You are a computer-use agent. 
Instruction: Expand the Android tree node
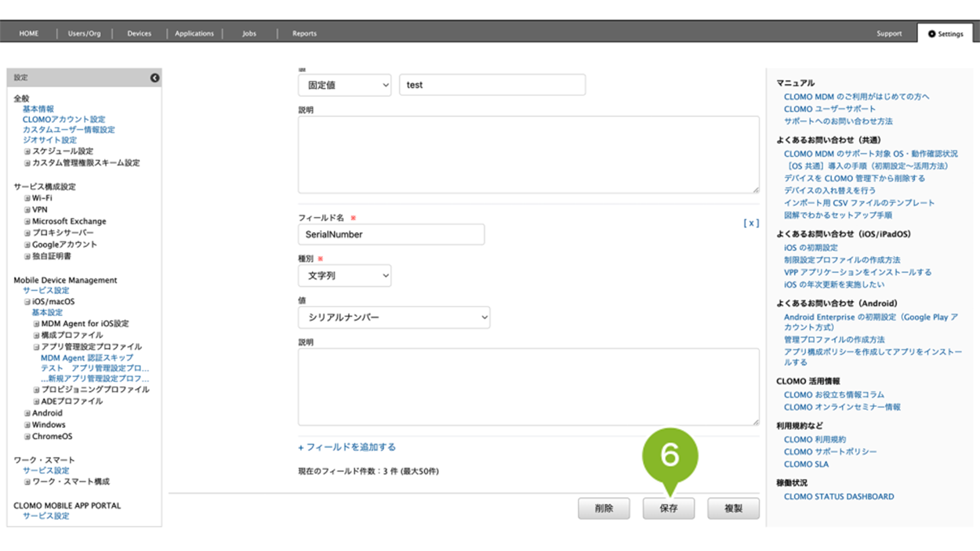[27, 413]
